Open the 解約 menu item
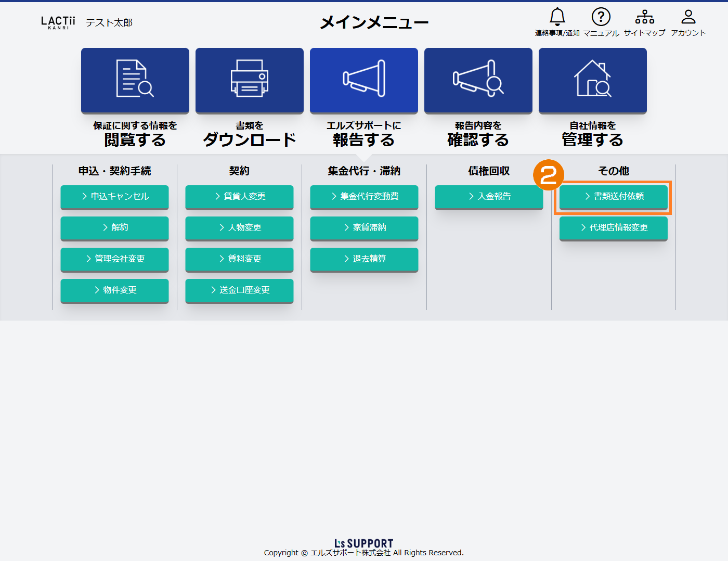 [114, 228]
